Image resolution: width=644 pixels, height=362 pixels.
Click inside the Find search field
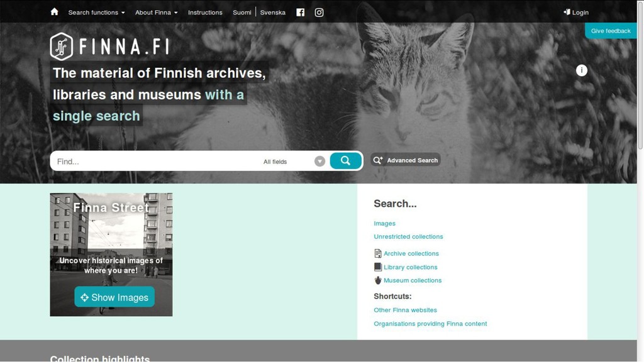[x=156, y=162]
